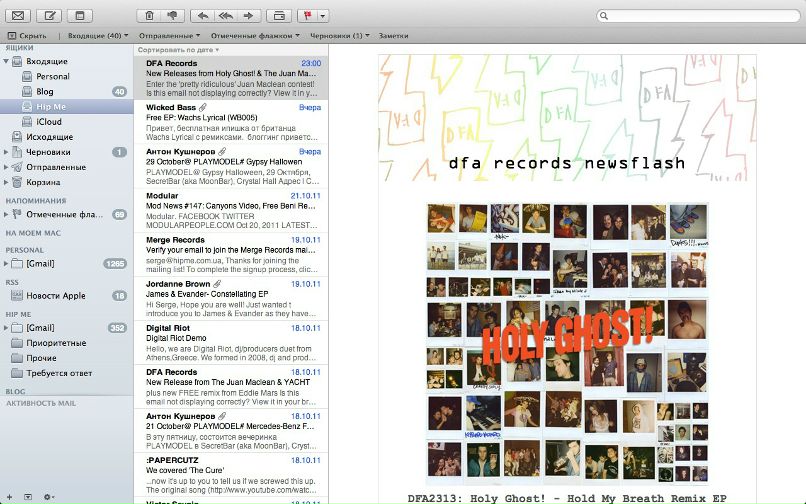The image size is (806, 504).
Task: Open the sort by date dropdown
Action: [x=178, y=49]
